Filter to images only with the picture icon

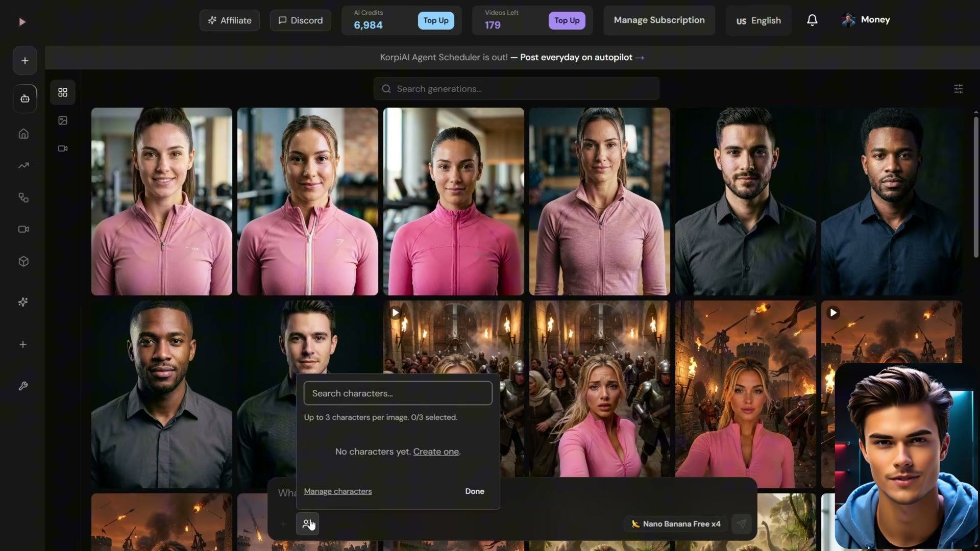point(63,120)
